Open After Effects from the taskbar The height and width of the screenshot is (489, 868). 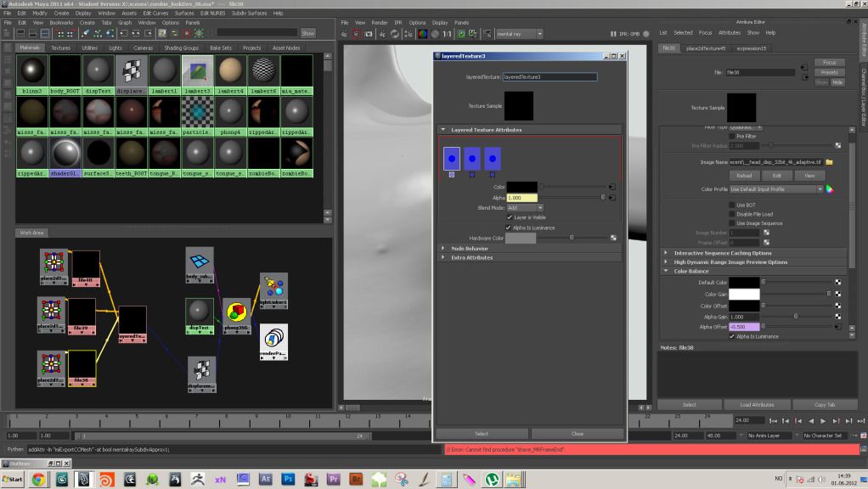click(x=265, y=479)
